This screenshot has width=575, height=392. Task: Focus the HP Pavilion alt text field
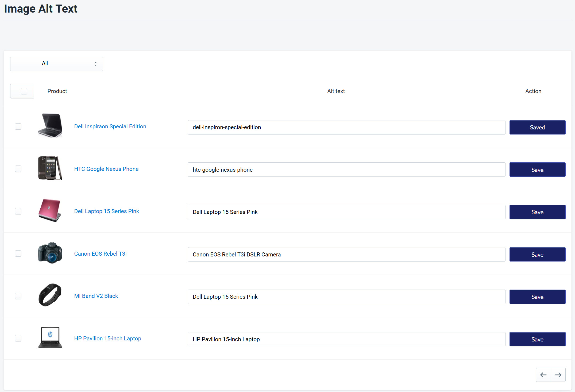click(x=346, y=339)
